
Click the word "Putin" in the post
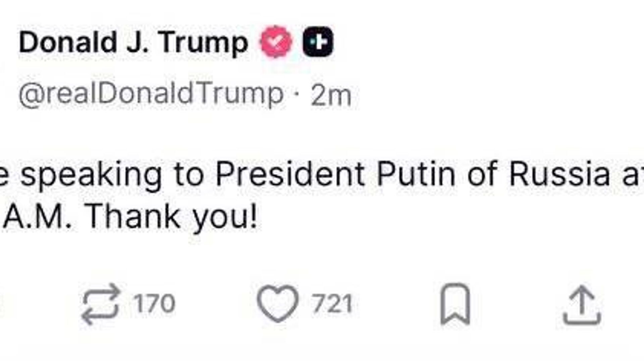pyautogui.click(x=416, y=174)
